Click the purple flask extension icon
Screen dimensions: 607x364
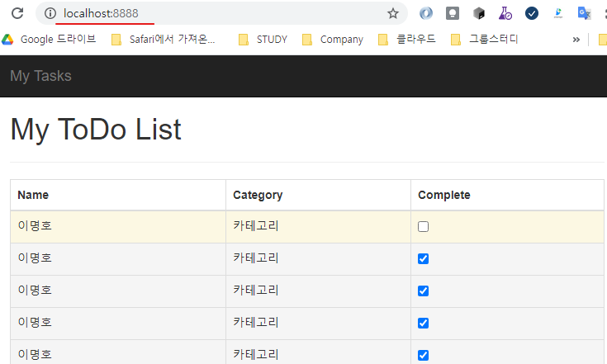coord(505,13)
